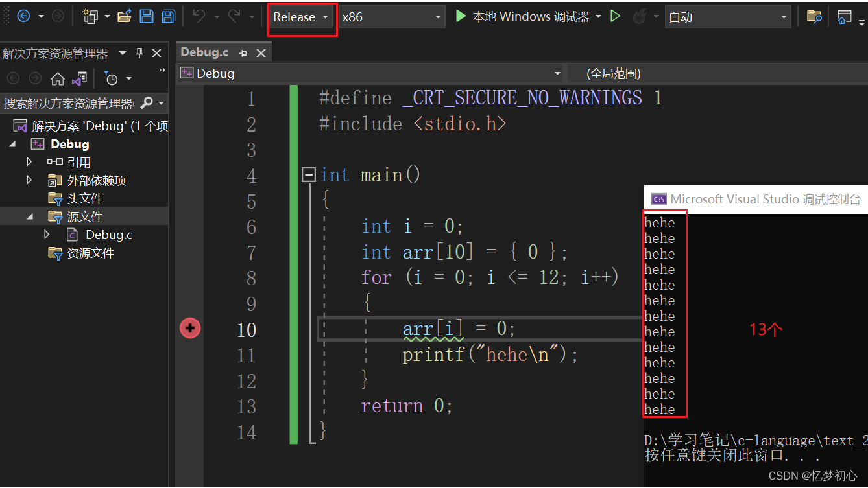This screenshot has width=868, height=488.
Task: Expand the Debug.c tree node
Action: click(47, 235)
